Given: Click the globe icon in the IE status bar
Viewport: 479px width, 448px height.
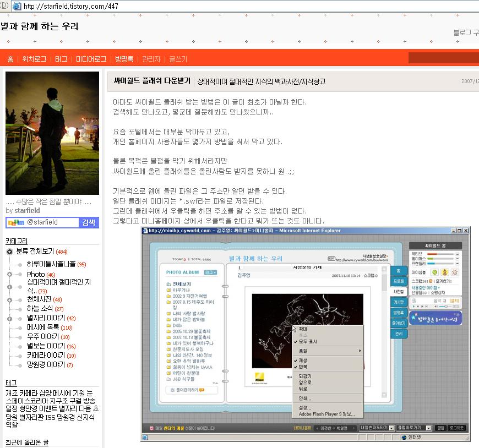Looking at the screenshot, I should pos(404,438).
